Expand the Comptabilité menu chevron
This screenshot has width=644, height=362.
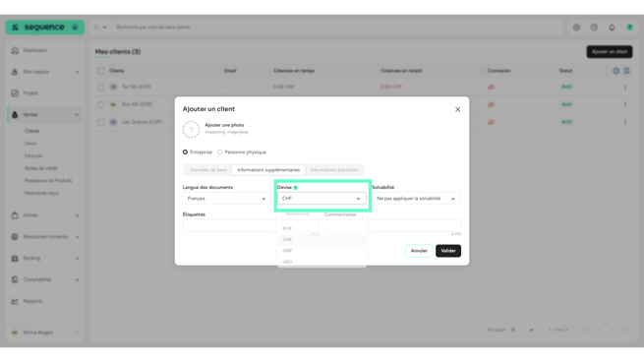click(78, 279)
